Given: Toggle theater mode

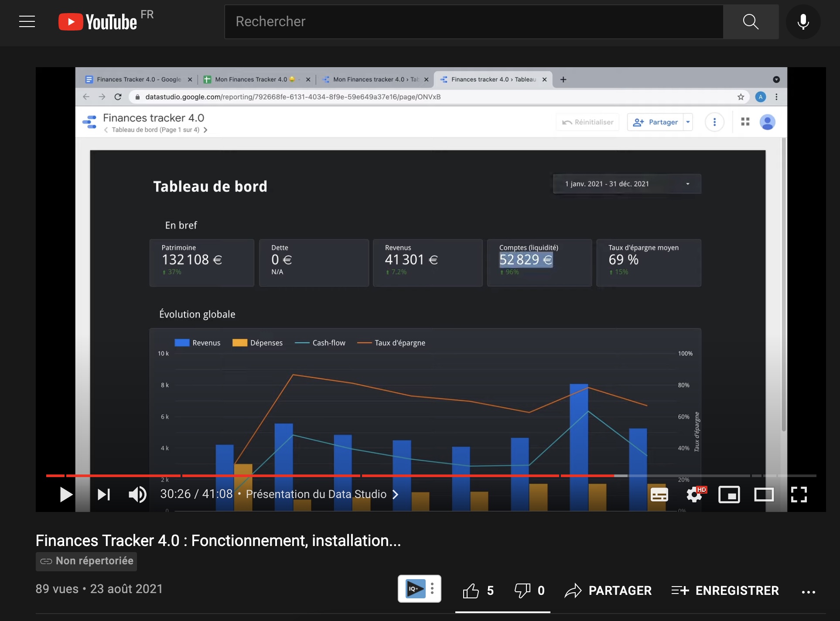Looking at the screenshot, I should tap(764, 495).
